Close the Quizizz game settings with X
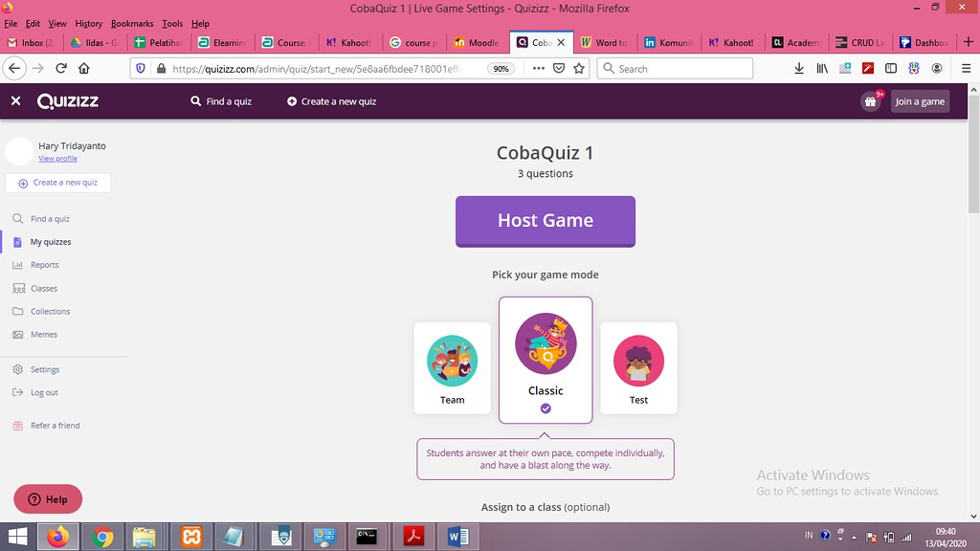The height and width of the screenshot is (551, 980). tap(15, 100)
